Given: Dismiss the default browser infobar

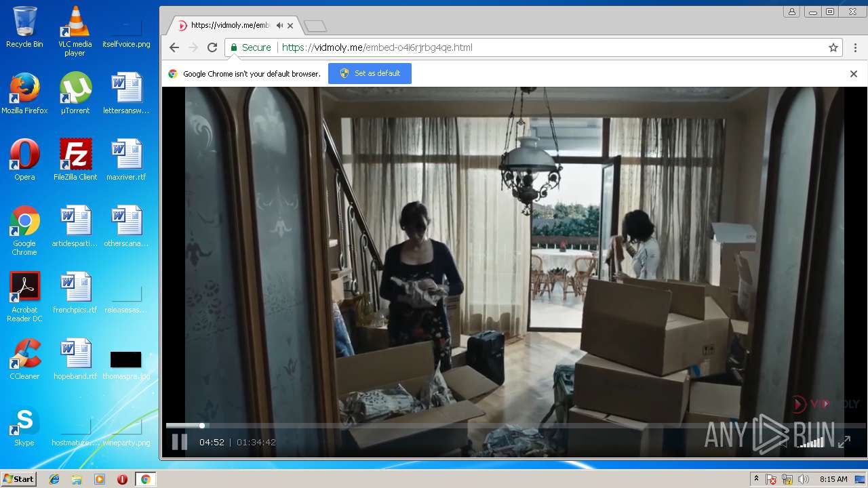Looking at the screenshot, I should coord(854,74).
